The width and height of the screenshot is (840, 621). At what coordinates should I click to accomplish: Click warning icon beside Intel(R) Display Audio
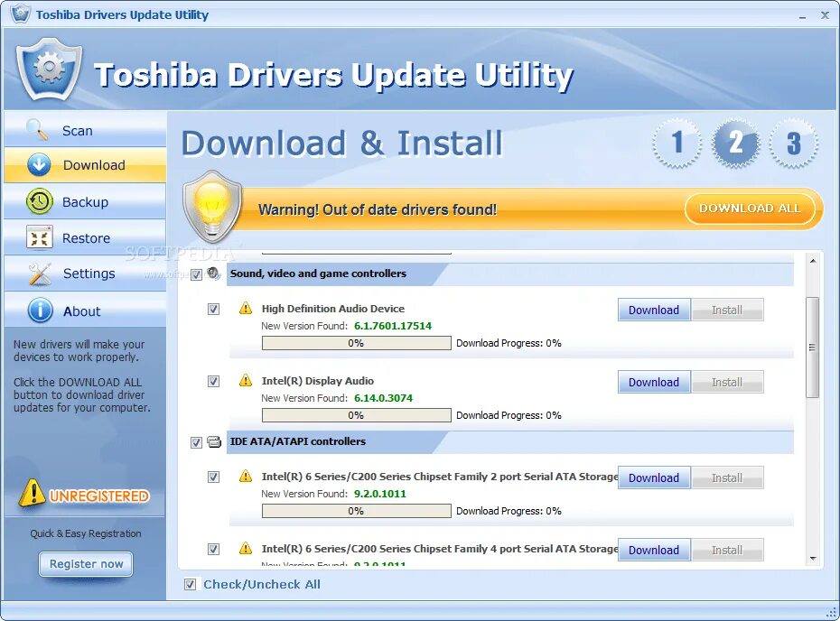coord(246,380)
